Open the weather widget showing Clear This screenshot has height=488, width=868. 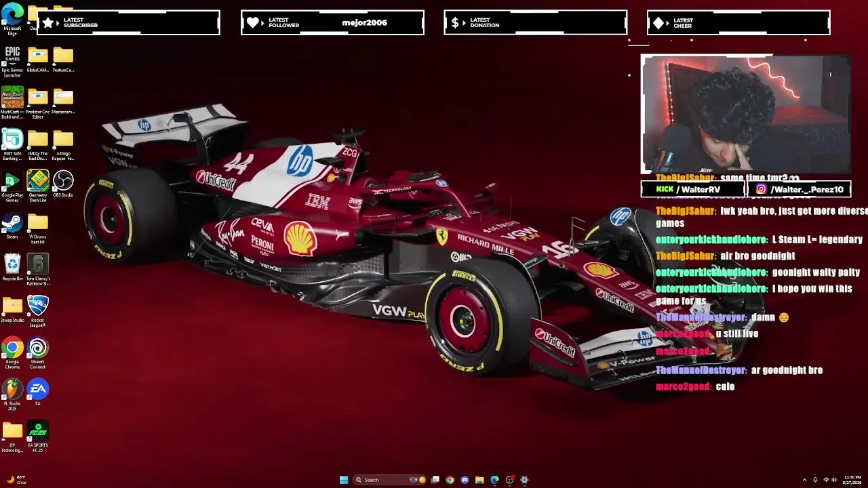[x=16, y=480]
